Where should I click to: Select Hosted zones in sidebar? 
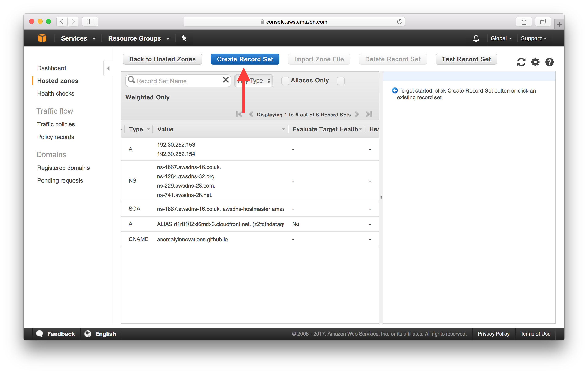(58, 80)
